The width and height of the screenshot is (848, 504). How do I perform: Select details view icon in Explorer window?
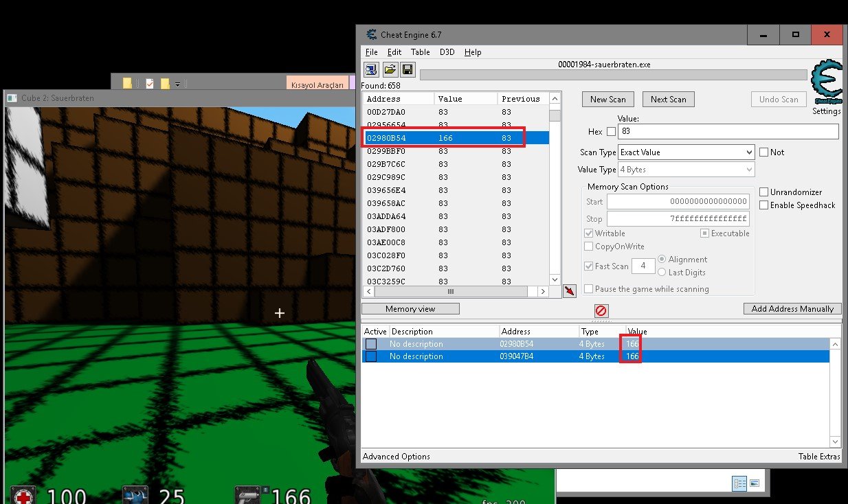pyautogui.click(x=739, y=483)
